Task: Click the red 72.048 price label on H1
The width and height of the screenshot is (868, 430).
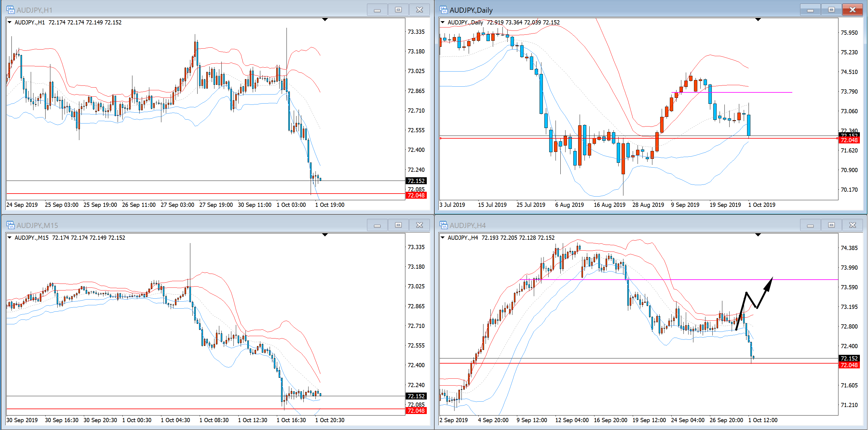Action: [x=416, y=195]
